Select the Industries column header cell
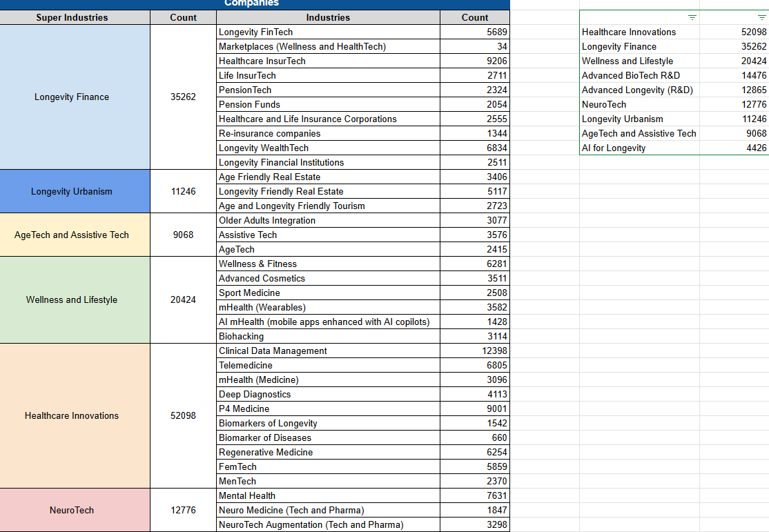Image resolution: width=769 pixels, height=532 pixels. point(328,17)
